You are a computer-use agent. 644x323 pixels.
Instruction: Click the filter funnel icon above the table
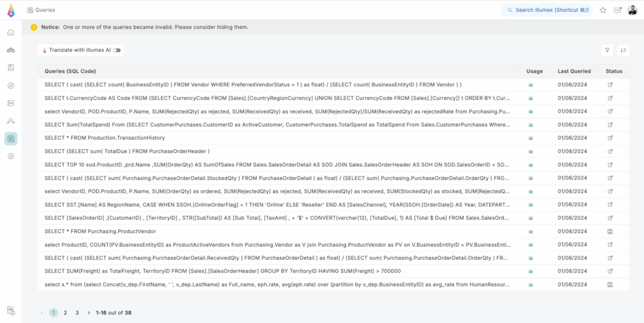pos(607,50)
